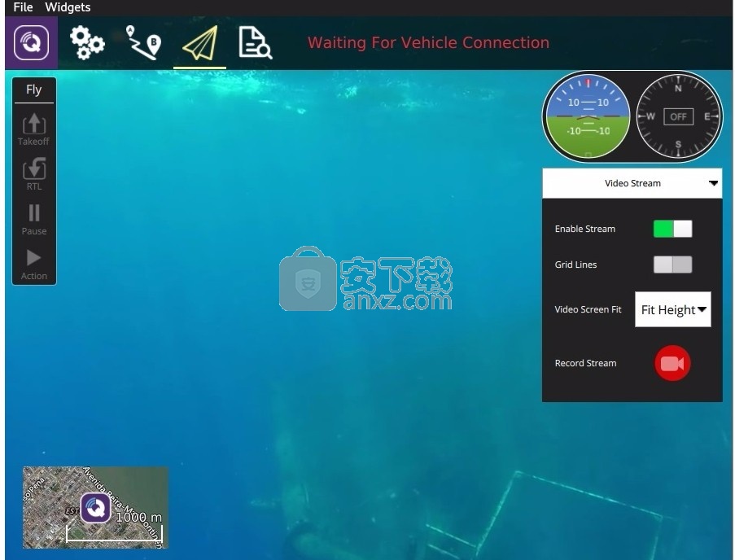Click the Waiting For Vehicle Connection message
Viewport: 735px width, 560px height.
tap(428, 42)
